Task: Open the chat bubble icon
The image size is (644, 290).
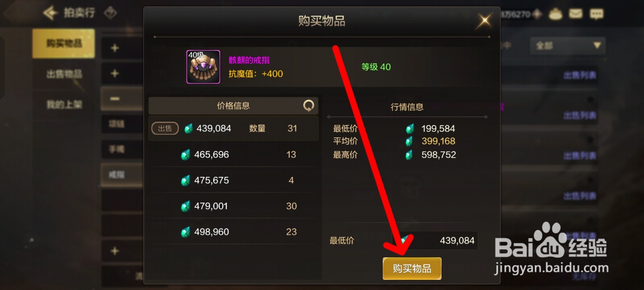Action: 596,14
